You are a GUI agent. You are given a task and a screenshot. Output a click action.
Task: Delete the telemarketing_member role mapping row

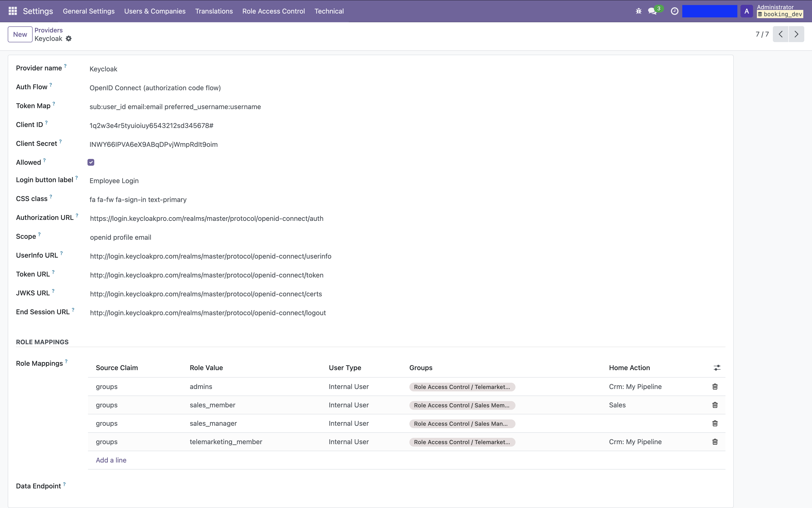point(715,442)
